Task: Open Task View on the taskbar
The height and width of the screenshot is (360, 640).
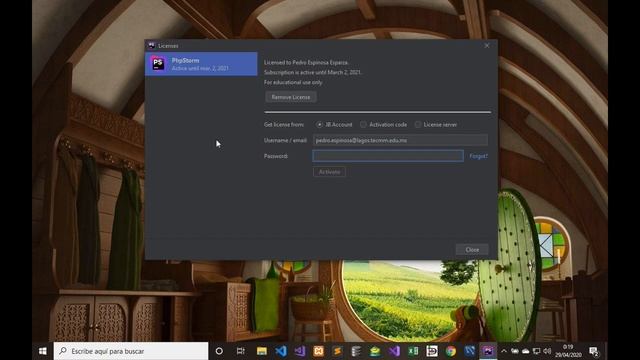Action: 240,351
